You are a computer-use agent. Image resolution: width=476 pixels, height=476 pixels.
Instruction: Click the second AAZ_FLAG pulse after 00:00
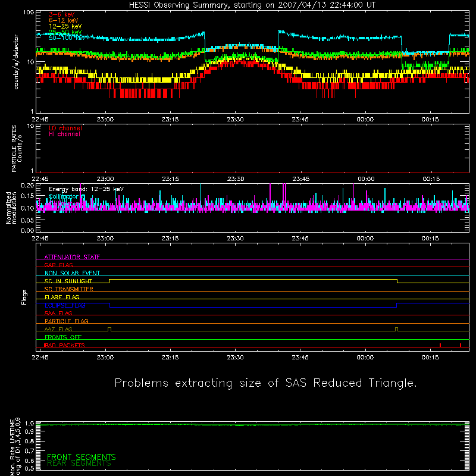(x=396, y=329)
